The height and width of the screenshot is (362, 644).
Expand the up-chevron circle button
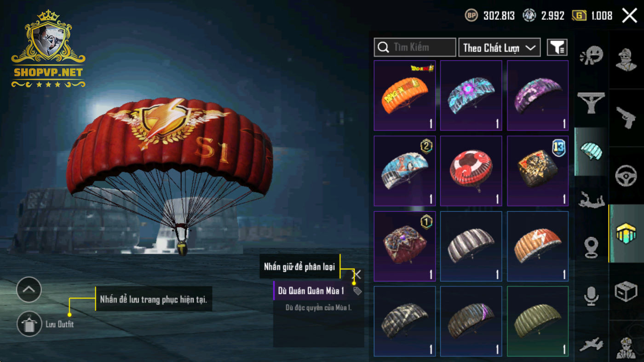pyautogui.click(x=29, y=289)
